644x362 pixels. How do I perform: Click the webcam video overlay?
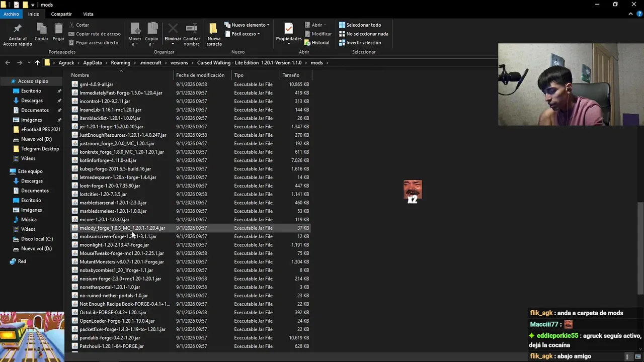pos(571,84)
